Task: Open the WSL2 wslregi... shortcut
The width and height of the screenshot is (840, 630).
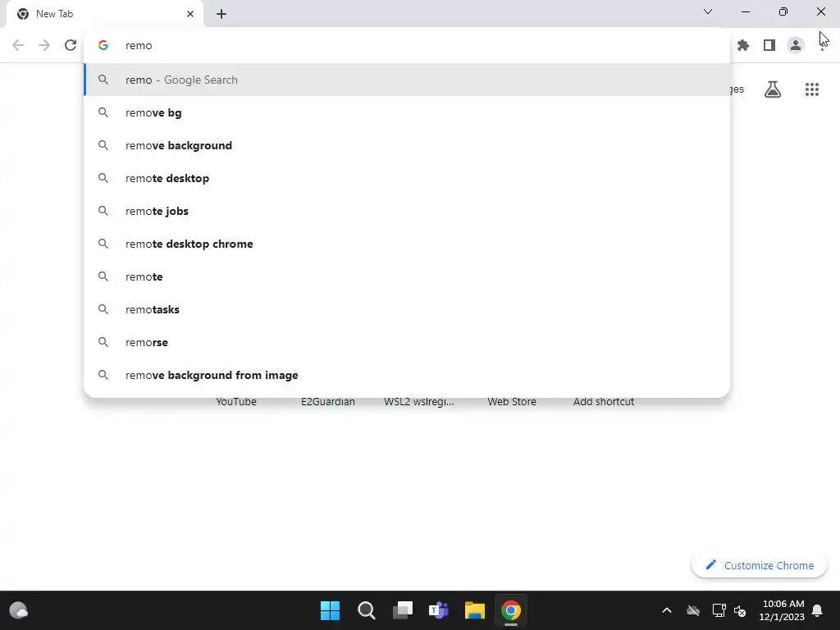Action: tap(419, 402)
